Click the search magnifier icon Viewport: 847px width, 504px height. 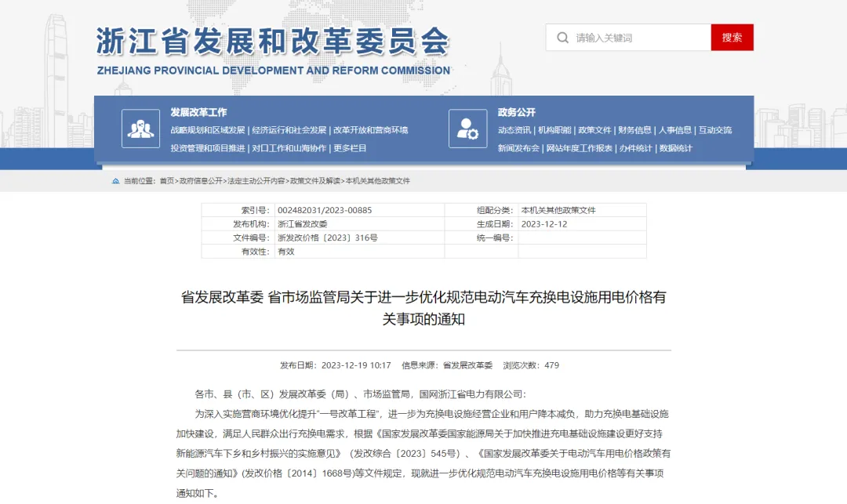click(562, 38)
